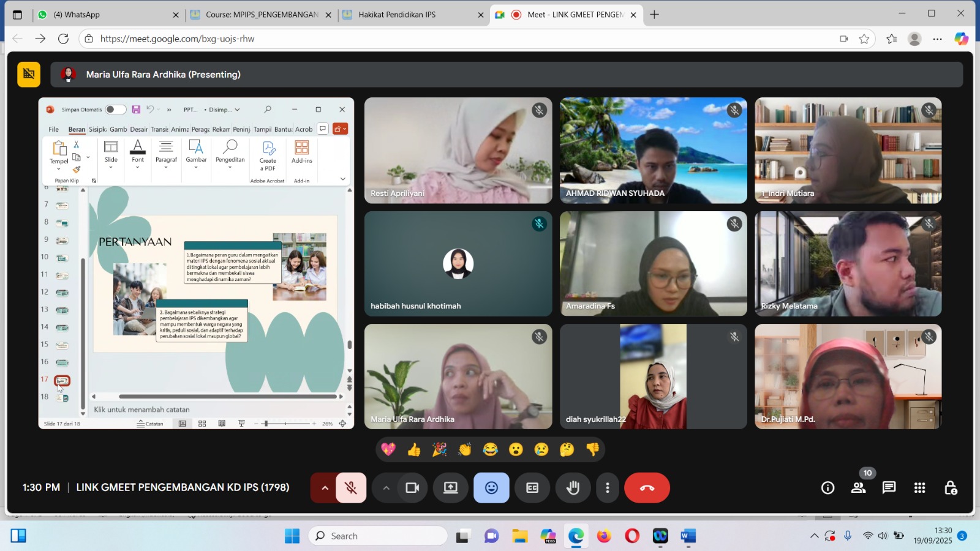
Task: Click the present screen icon
Action: coord(451,488)
